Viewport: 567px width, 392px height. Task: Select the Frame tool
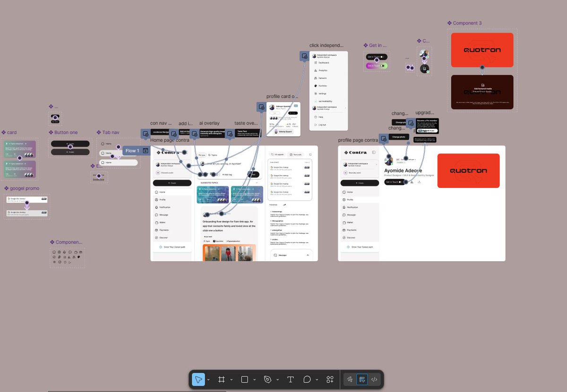[221, 379]
